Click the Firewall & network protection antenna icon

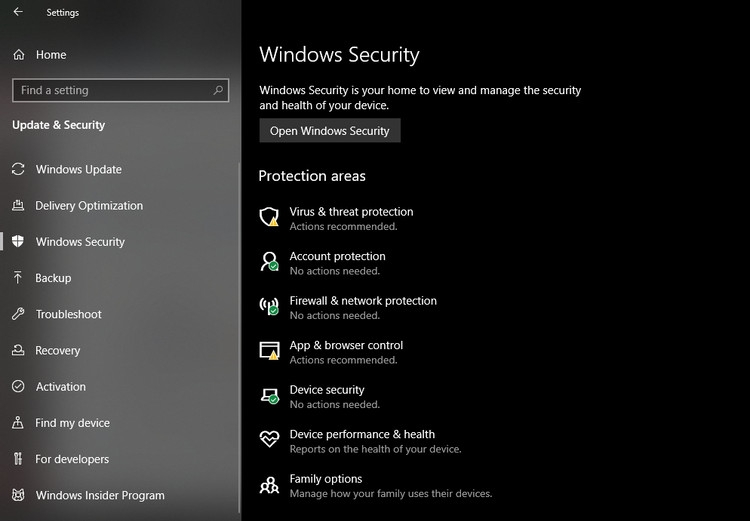[x=269, y=306]
